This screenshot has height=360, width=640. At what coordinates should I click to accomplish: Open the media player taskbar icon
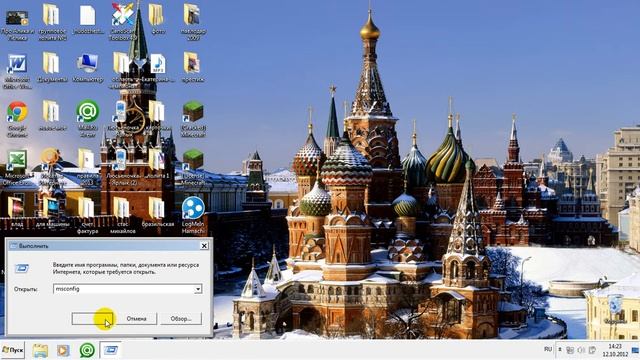(63, 351)
